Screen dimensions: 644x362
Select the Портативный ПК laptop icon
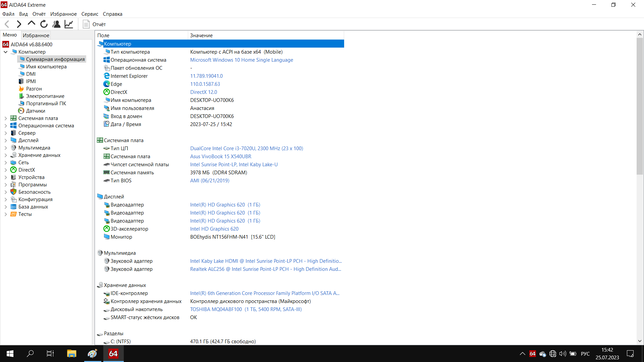[21, 104]
